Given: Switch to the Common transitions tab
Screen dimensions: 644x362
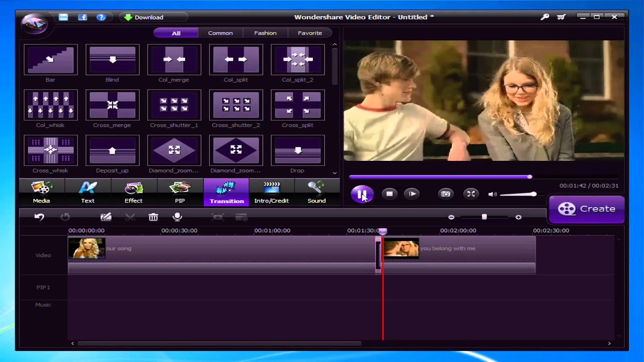Looking at the screenshot, I should pyautogui.click(x=220, y=33).
